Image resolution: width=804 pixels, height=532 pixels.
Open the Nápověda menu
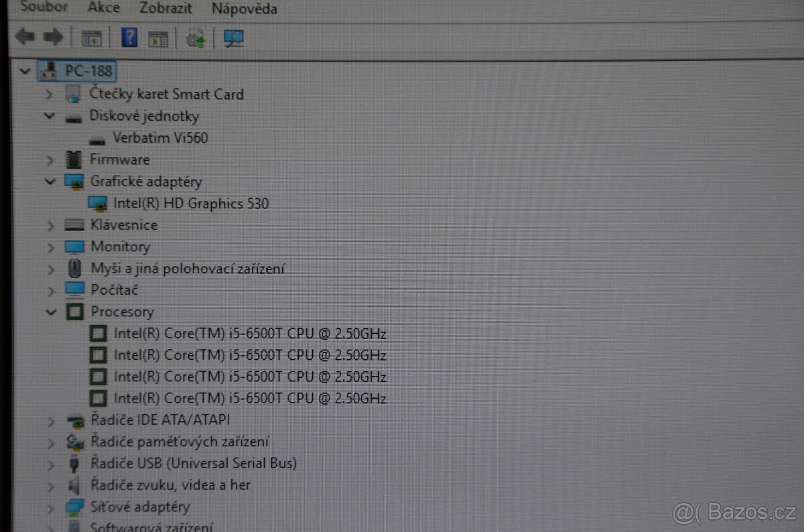244,9
